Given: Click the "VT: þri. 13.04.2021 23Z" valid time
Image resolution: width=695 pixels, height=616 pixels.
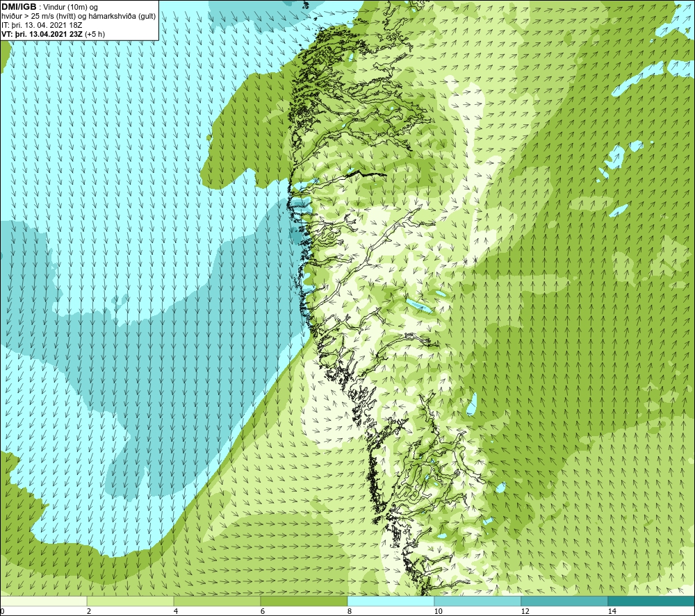Looking at the screenshot, I should pos(42,34).
